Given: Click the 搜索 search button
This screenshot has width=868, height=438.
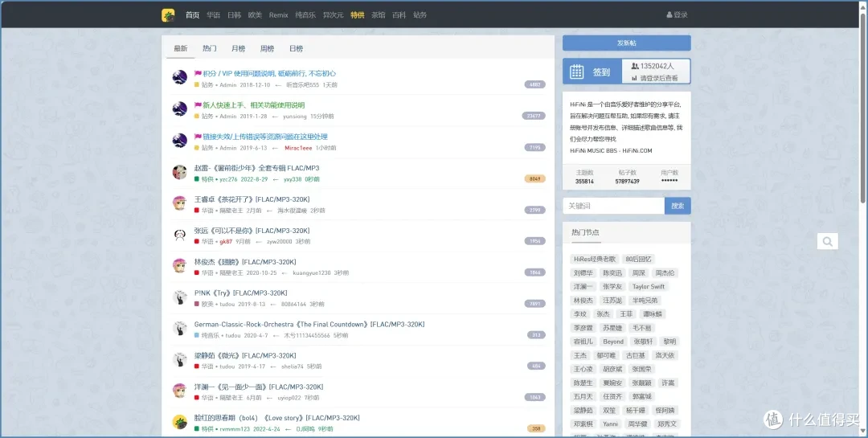Looking at the screenshot, I should (x=678, y=206).
